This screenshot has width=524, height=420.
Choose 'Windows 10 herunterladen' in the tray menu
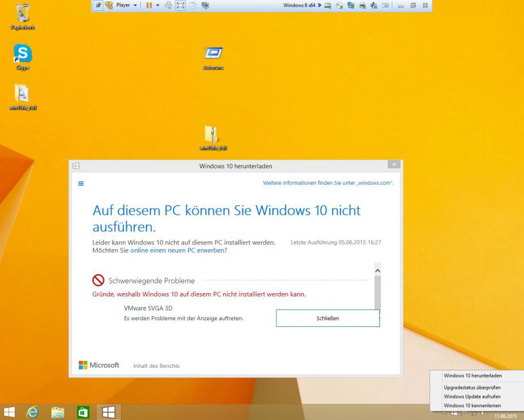(x=472, y=375)
